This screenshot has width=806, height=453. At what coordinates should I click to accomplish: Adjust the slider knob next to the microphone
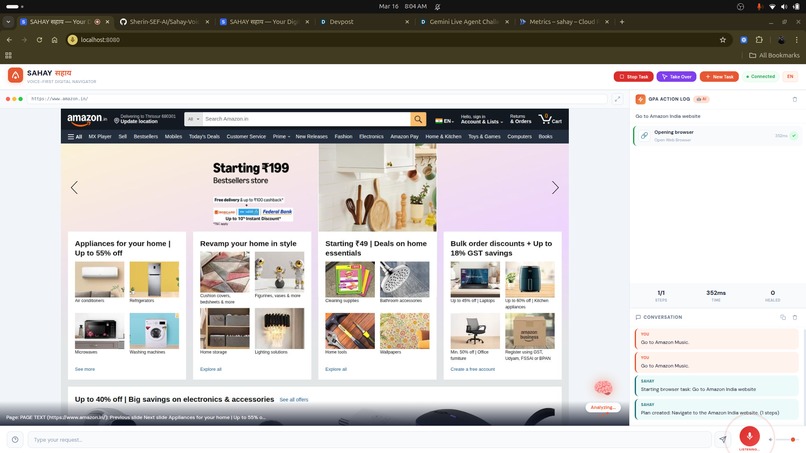[793, 440]
